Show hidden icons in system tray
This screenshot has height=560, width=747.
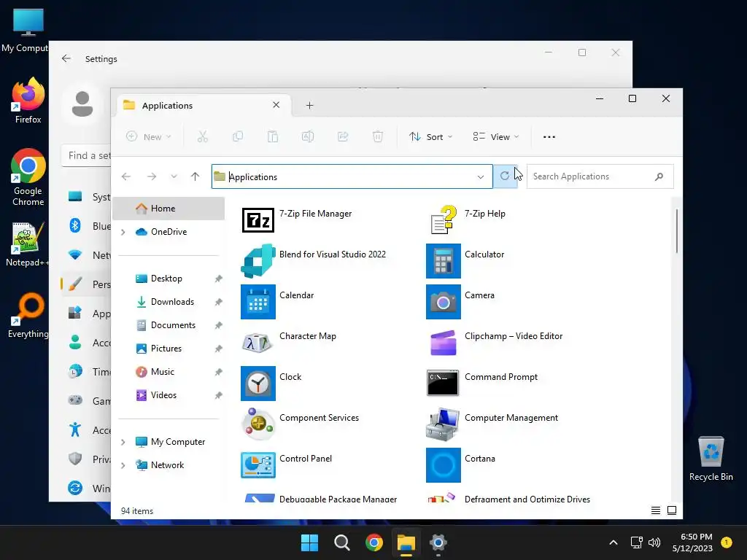(614, 542)
